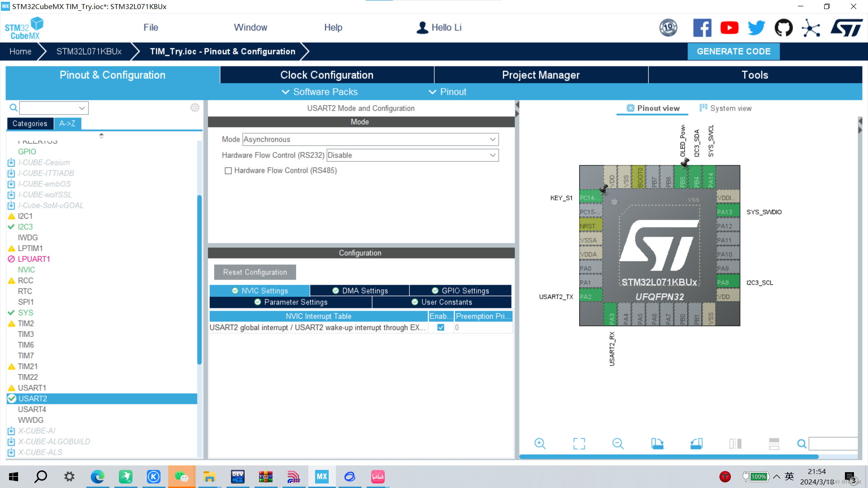868x488 pixels.
Task: Open the Mode Asynchronous dropdown
Action: pos(371,139)
